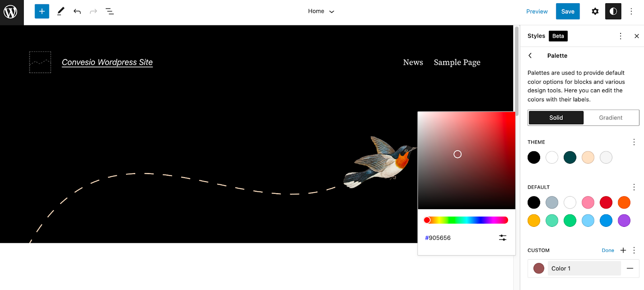
Task: Select the amber yellow Default swatch
Action: tap(534, 220)
